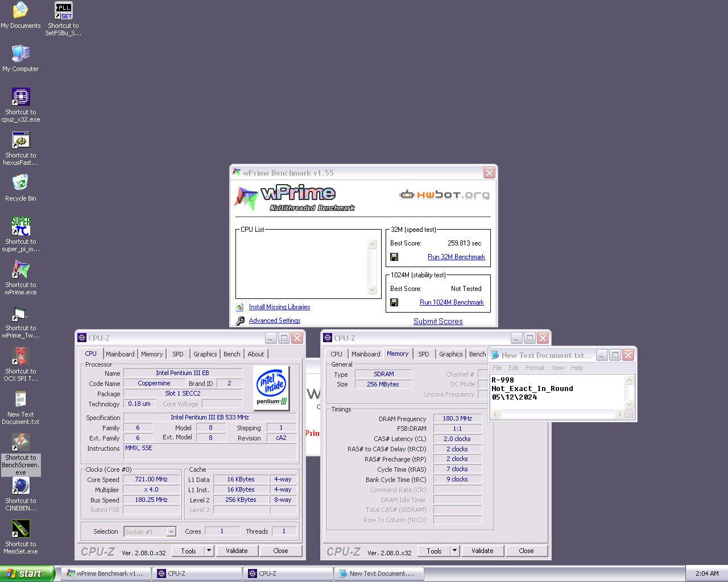Open the Advanced Settings link
Image resolution: width=728 pixels, height=582 pixels.
274,321
